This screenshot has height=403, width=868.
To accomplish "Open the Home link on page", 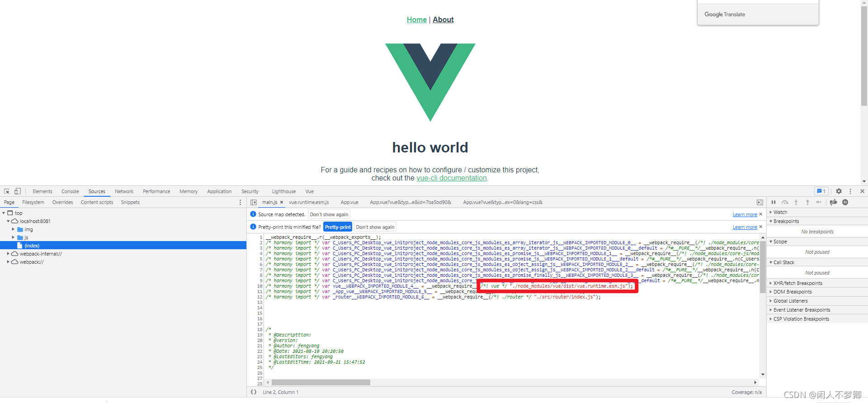I will pyautogui.click(x=416, y=19).
